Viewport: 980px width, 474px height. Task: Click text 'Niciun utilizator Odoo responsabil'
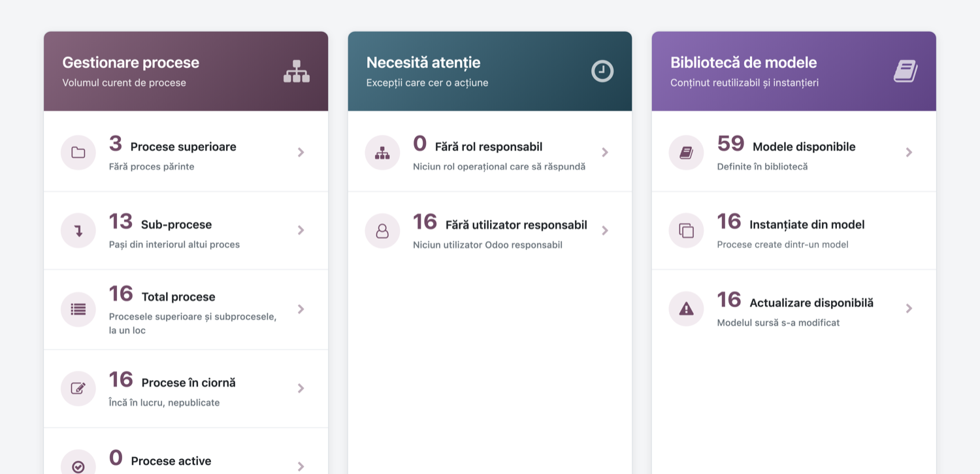coord(487,245)
